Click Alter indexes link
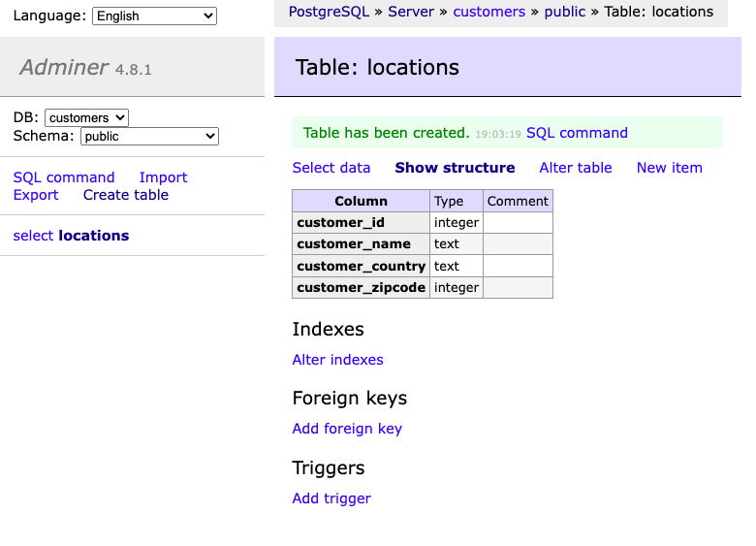This screenshot has height=546, width=756. point(337,360)
